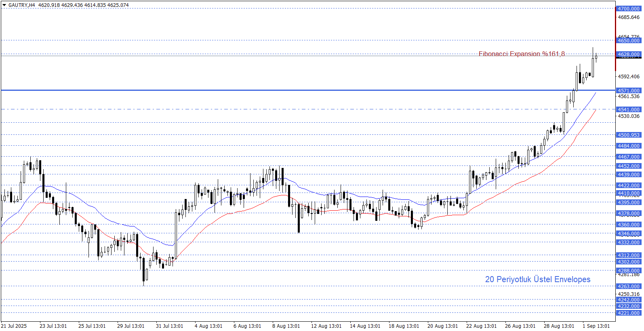Click the 4650.000 price level label

629,41
